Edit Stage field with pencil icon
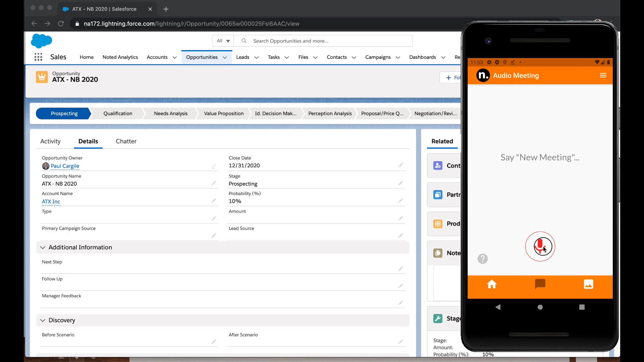Screen dimensions: 644x362 pos(400,183)
